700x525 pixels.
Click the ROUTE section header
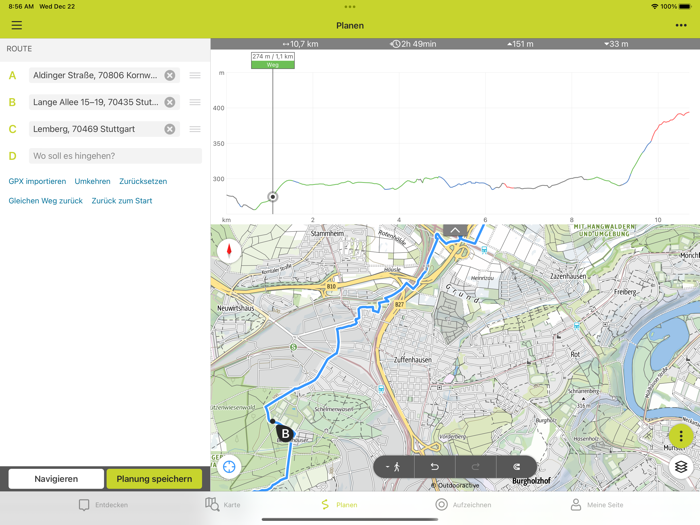tap(19, 49)
